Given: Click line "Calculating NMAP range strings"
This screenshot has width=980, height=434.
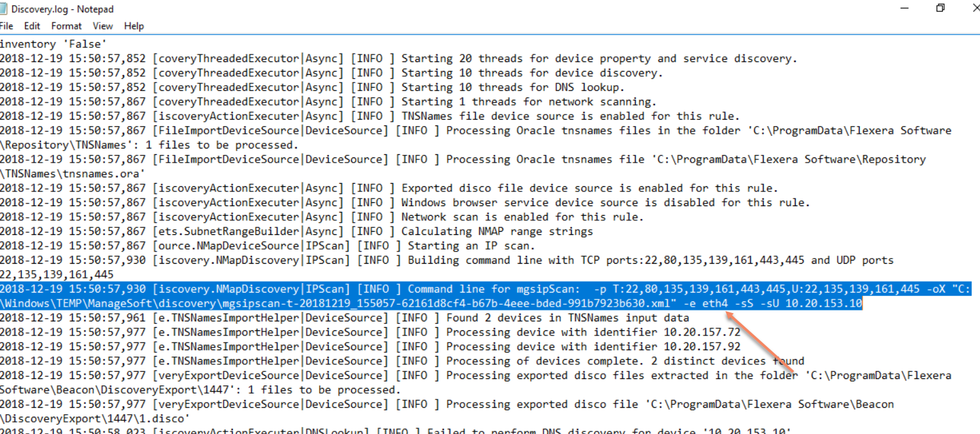Looking at the screenshot, I should tap(296, 231).
